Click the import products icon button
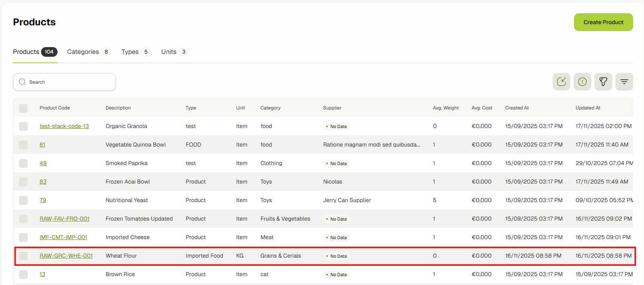The width and height of the screenshot is (644, 285). pyautogui.click(x=561, y=82)
